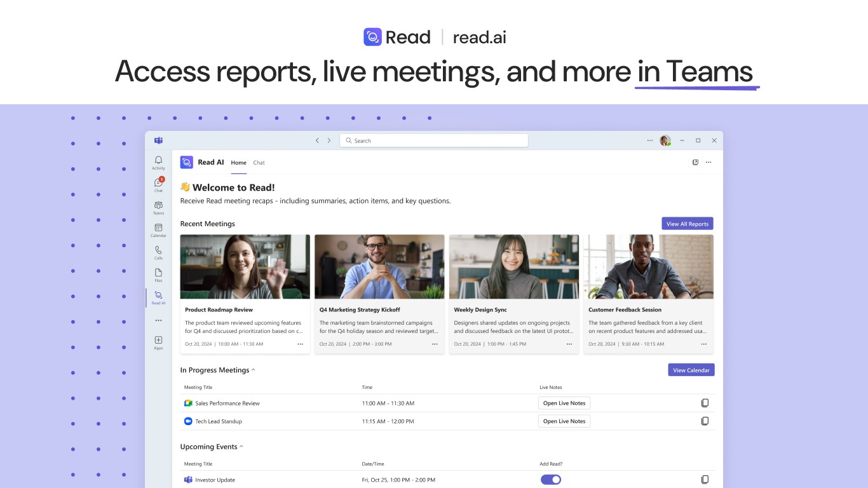This screenshot has height=488, width=868.
Task: Click the Read logo in banner
Action: click(x=397, y=37)
